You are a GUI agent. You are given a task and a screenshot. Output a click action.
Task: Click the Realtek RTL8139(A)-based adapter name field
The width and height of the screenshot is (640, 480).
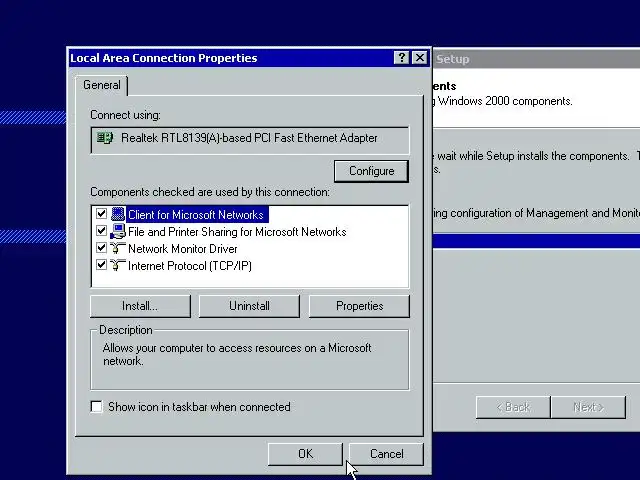point(249,140)
